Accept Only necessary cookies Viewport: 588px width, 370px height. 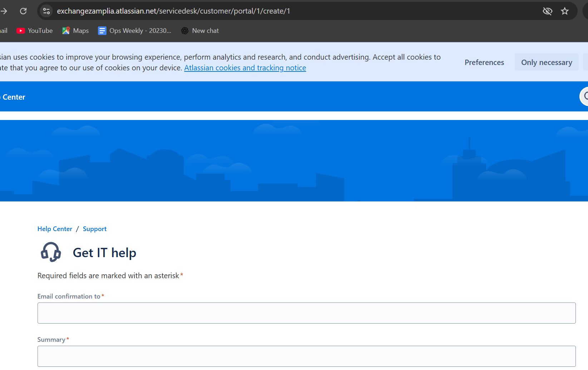[x=546, y=62]
